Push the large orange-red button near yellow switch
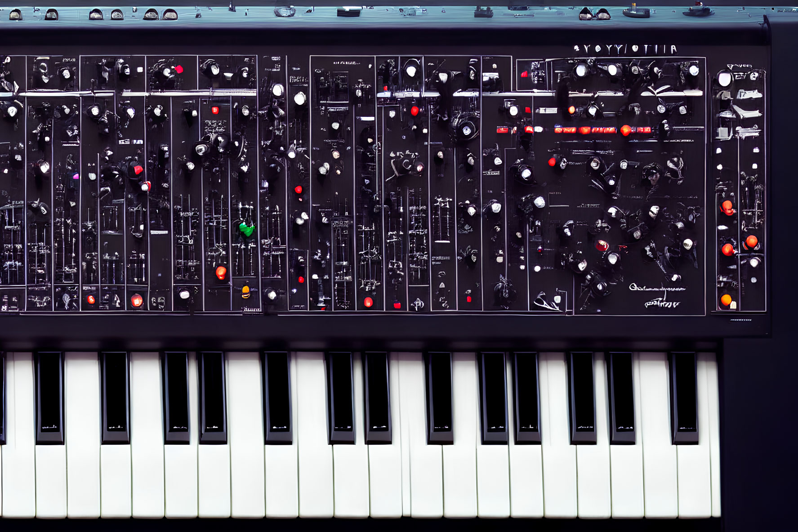The width and height of the screenshot is (798, 532). click(221, 272)
